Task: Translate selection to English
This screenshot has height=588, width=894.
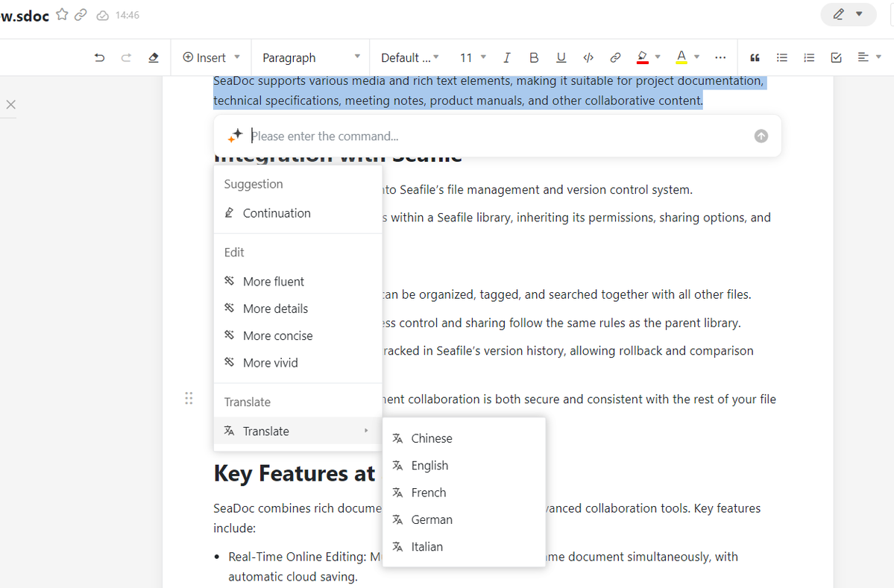Action: click(464, 466)
